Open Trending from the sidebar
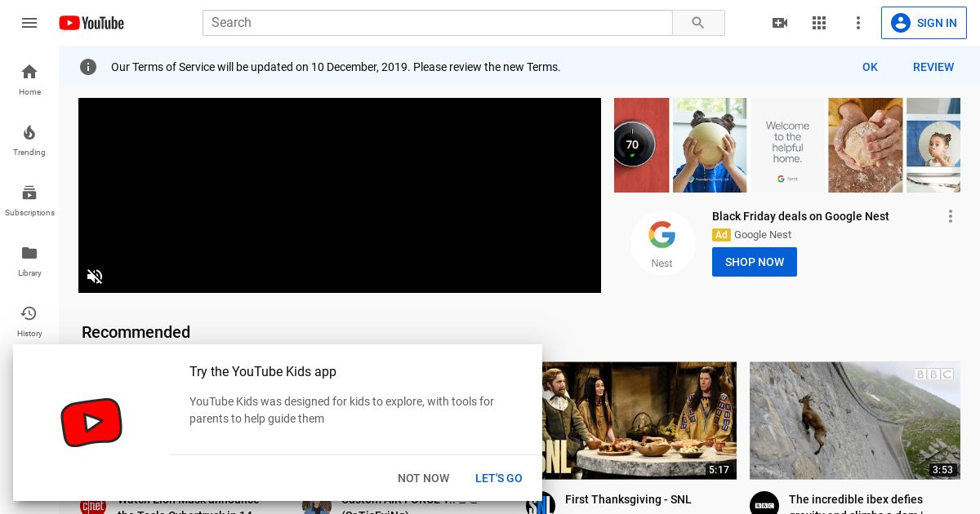This screenshot has height=514, width=980. [x=29, y=140]
